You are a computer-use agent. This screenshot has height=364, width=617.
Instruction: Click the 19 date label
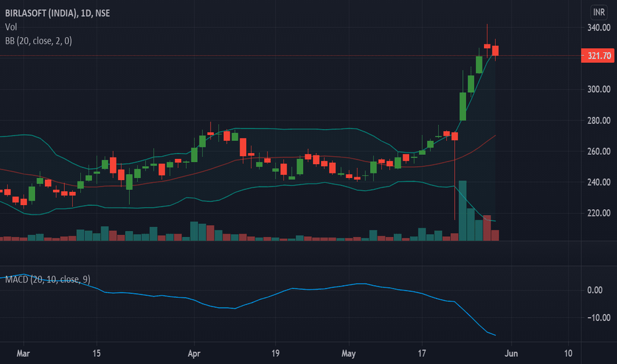pos(275,353)
